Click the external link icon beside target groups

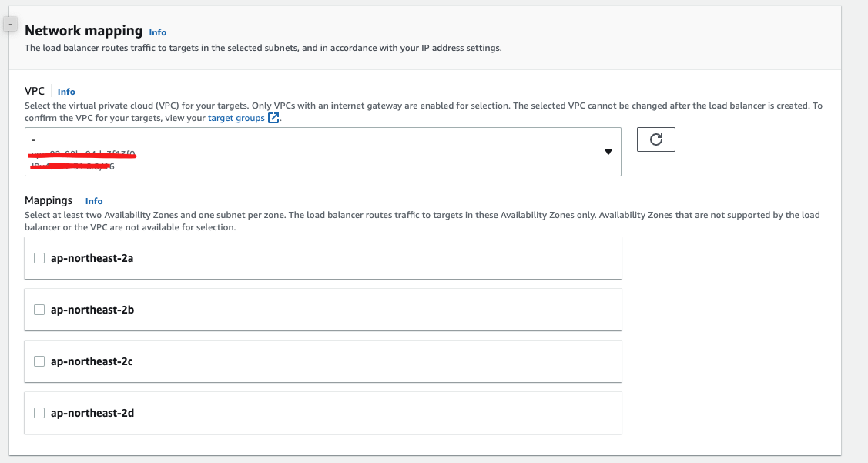point(273,118)
